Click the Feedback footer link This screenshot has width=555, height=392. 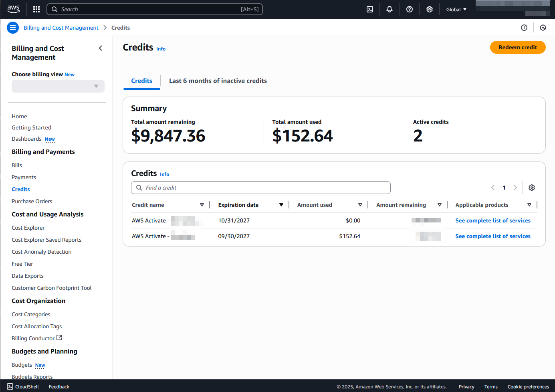pyautogui.click(x=59, y=387)
